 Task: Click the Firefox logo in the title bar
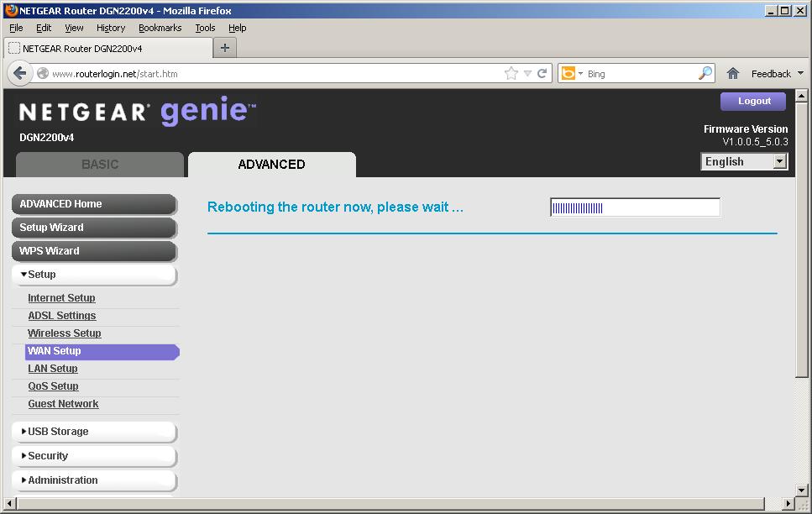point(11,10)
